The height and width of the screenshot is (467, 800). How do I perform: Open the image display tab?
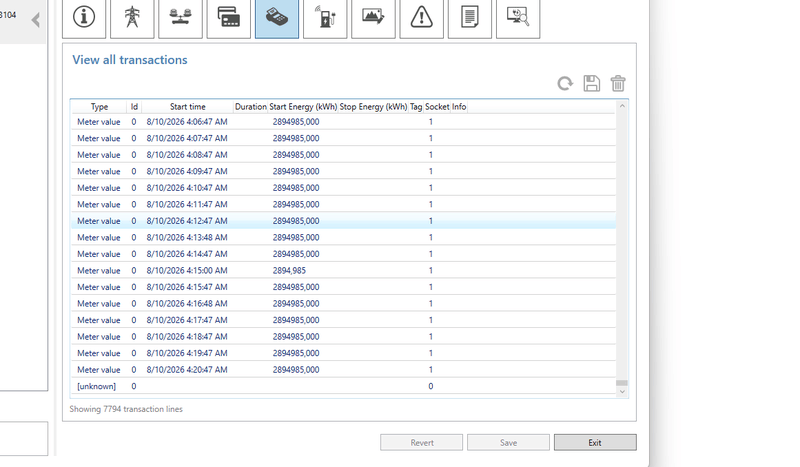[373, 18]
